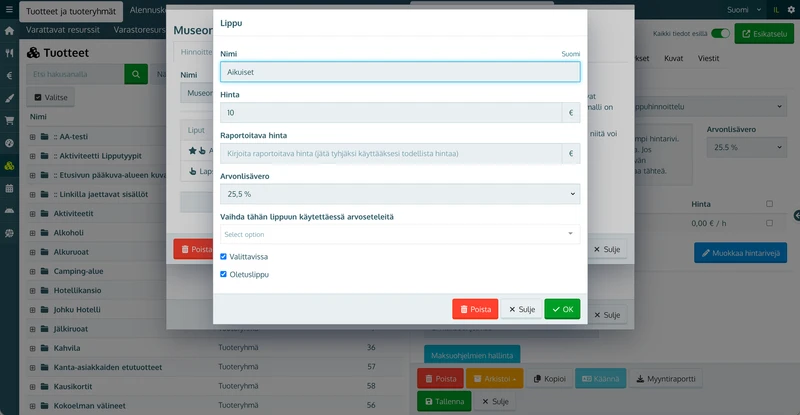Image resolution: width=800 pixels, height=415 pixels.
Task: Toggle the Oletuslippu checkbox
Action: 223,274
